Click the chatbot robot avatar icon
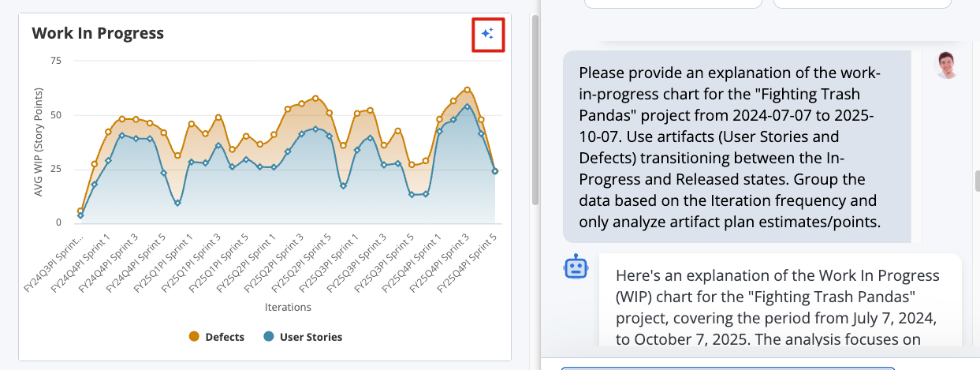The image size is (980, 370). 576,268
